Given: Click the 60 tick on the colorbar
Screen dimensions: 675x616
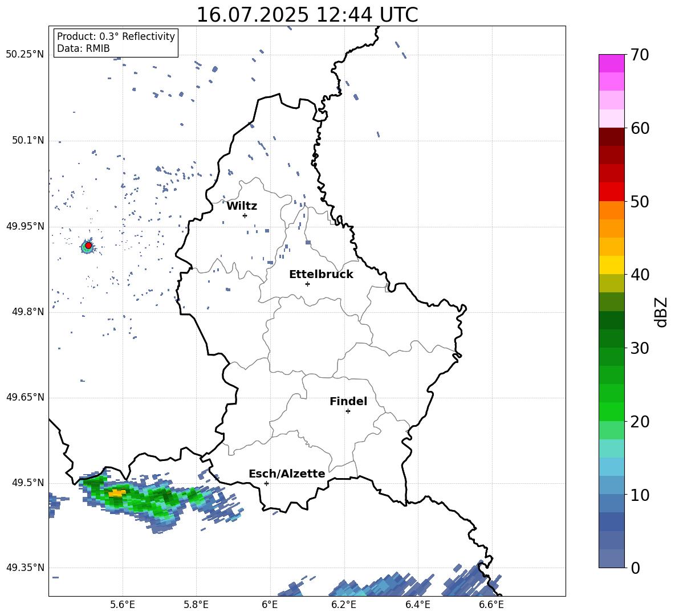Looking at the screenshot, I should (640, 128).
